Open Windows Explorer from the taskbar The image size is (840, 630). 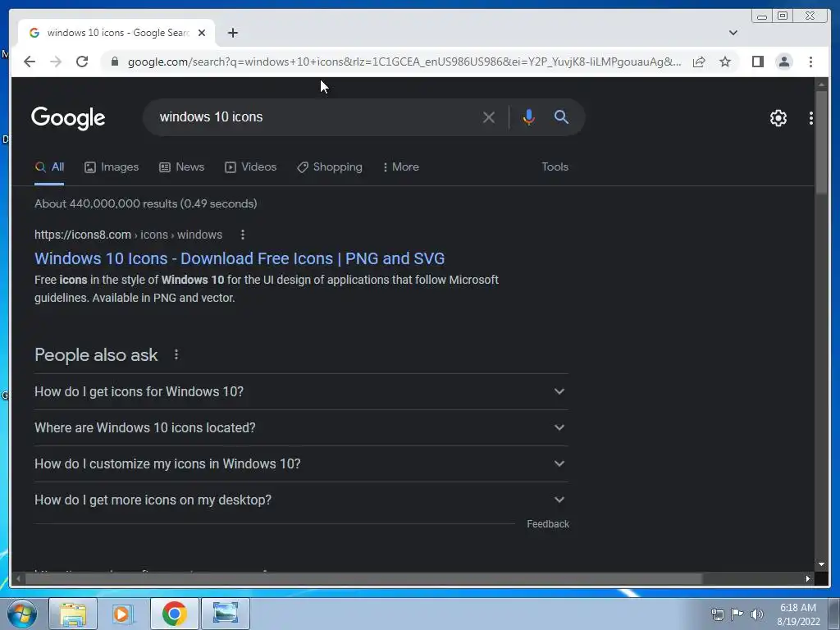pos(73,614)
